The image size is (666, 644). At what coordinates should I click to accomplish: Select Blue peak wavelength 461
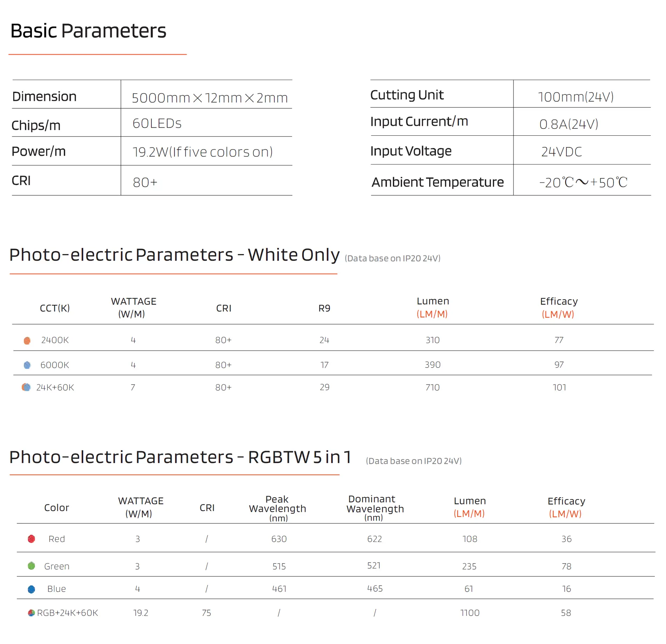tap(279, 589)
